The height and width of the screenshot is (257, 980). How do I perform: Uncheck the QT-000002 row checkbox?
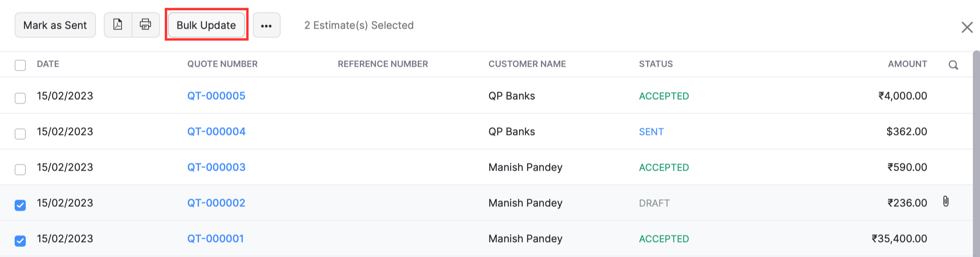coord(20,205)
